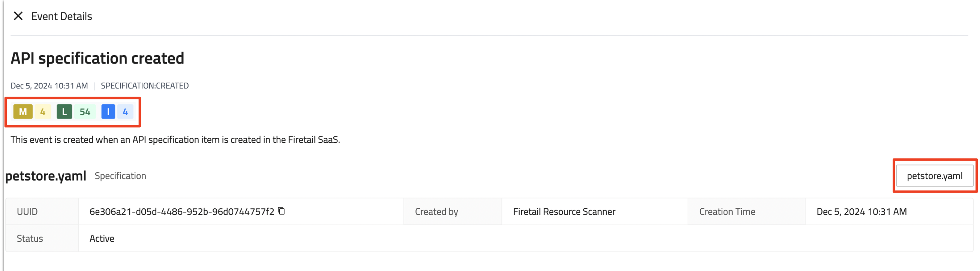980x271 pixels.
Task: Select the medium findings count 4
Action: click(43, 112)
